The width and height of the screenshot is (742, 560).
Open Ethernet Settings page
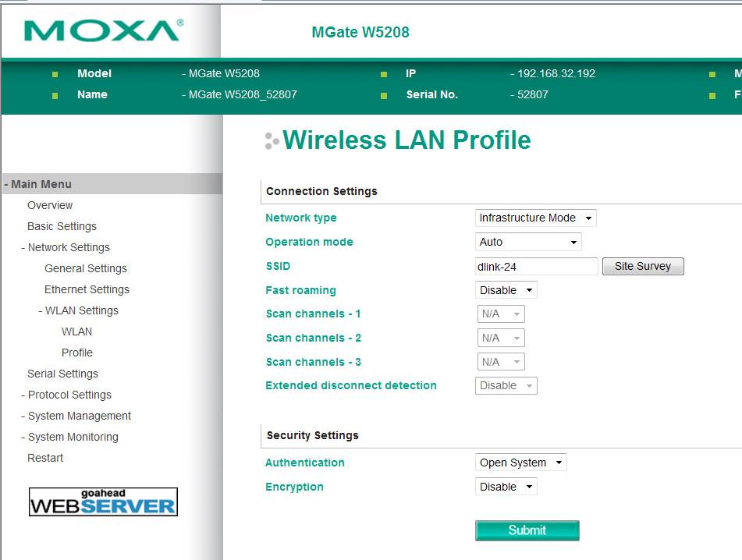click(87, 289)
